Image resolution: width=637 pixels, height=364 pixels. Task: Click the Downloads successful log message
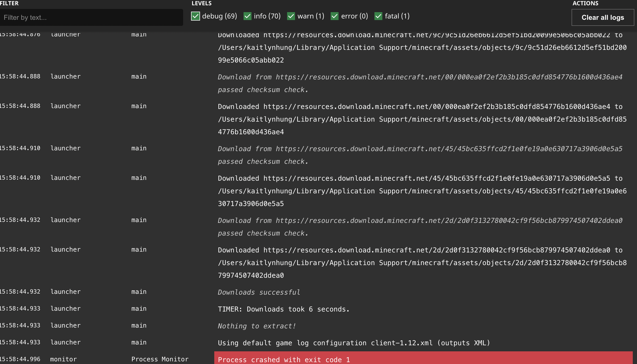259,292
